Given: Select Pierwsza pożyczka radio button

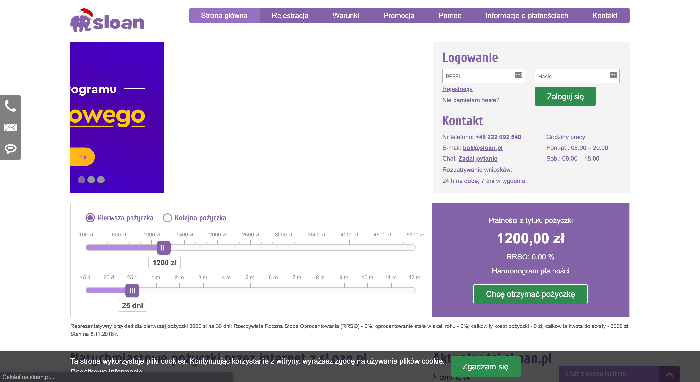Looking at the screenshot, I should click(x=90, y=218).
